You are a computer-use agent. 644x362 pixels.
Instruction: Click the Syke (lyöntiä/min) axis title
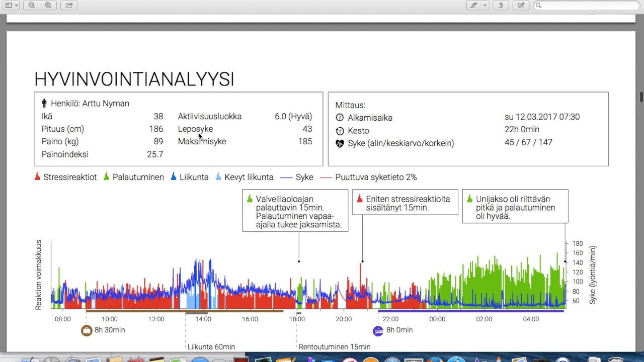click(x=592, y=275)
